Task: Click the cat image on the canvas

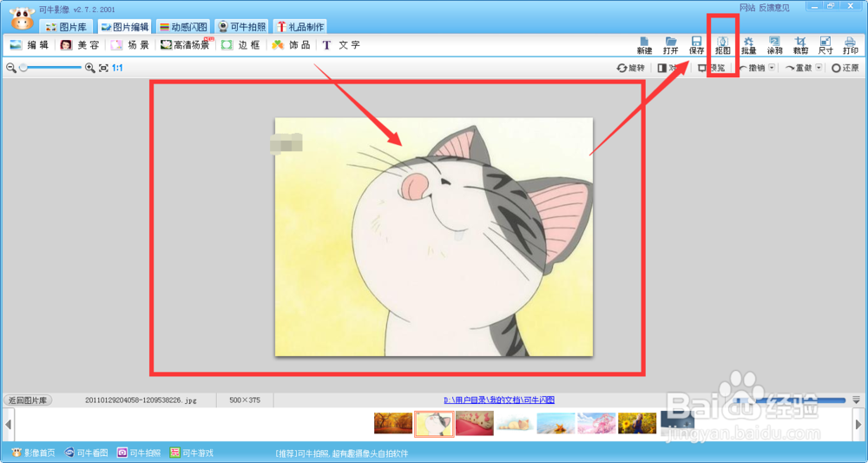Action: (434, 237)
